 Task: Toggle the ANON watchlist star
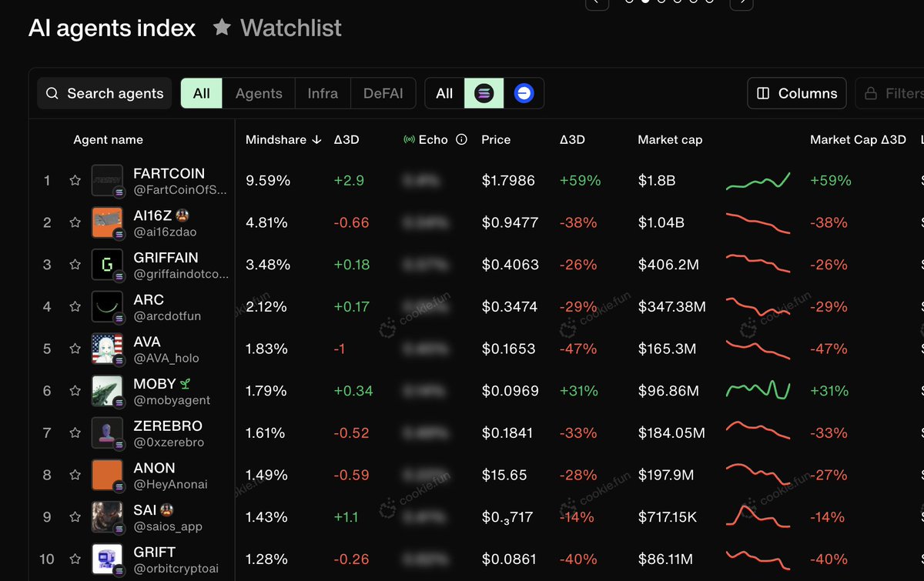[x=75, y=475]
